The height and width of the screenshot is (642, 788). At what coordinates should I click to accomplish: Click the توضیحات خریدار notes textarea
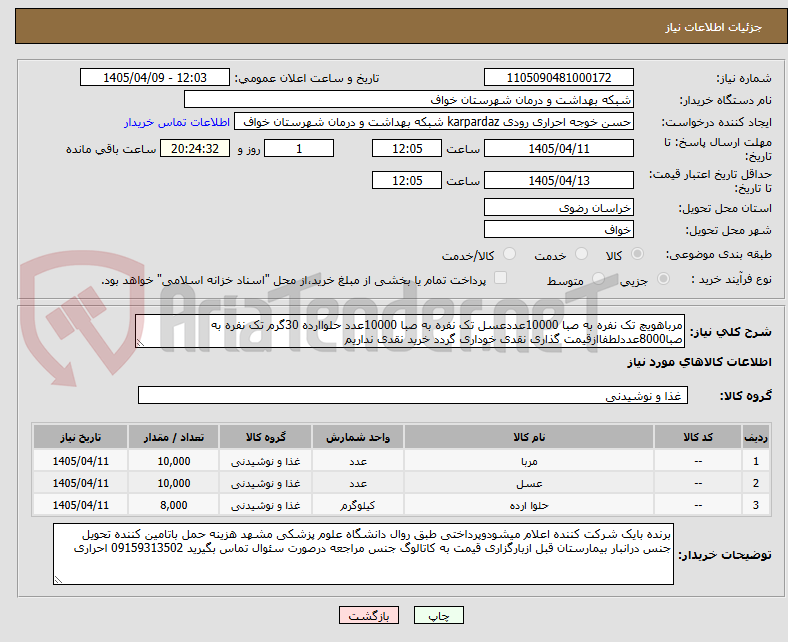(363, 554)
